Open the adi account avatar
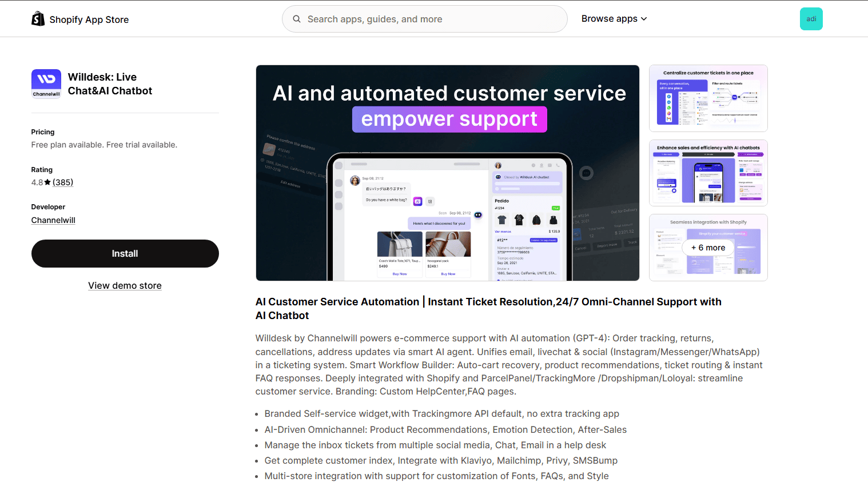The image size is (868, 498). click(811, 19)
